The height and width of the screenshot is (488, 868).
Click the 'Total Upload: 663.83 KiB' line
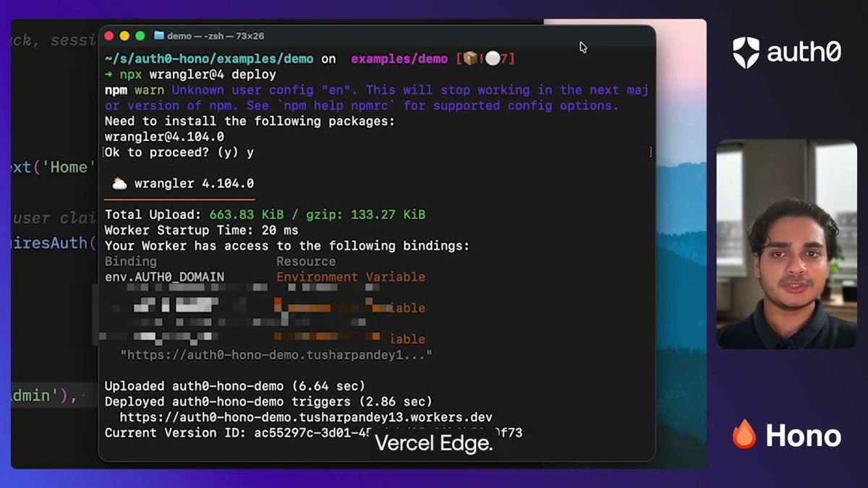tap(265, 215)
